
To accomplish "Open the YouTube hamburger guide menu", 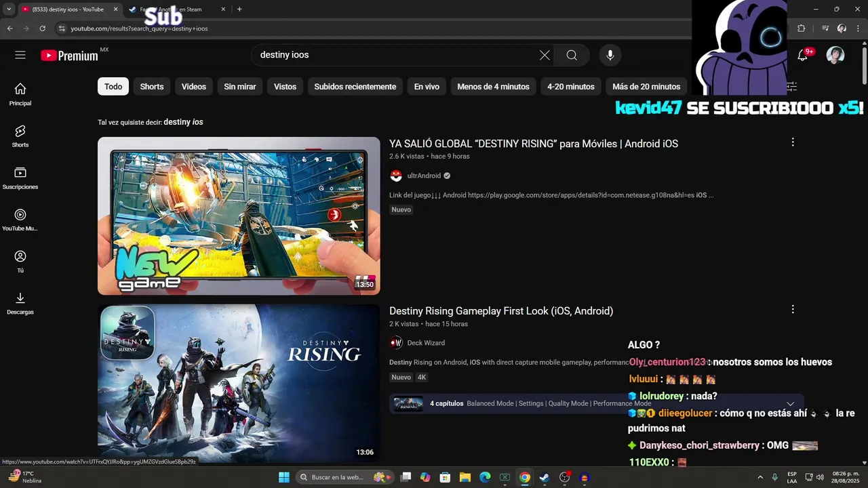I will pos(20,55).
